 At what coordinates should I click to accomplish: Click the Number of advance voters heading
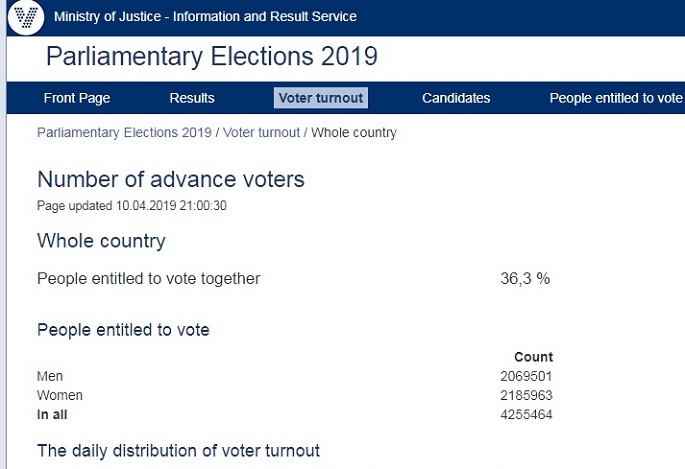[x=171, y=180]
